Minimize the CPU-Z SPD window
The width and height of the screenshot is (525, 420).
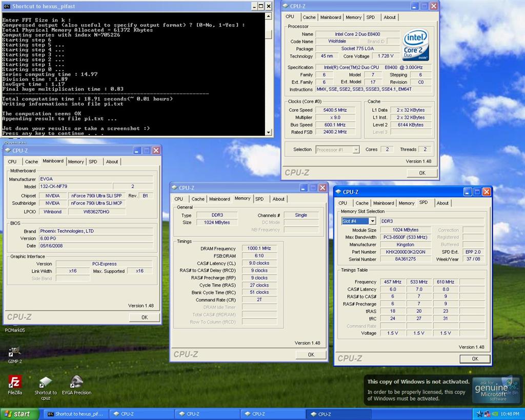pyautogui.click(x=468, y=192)
